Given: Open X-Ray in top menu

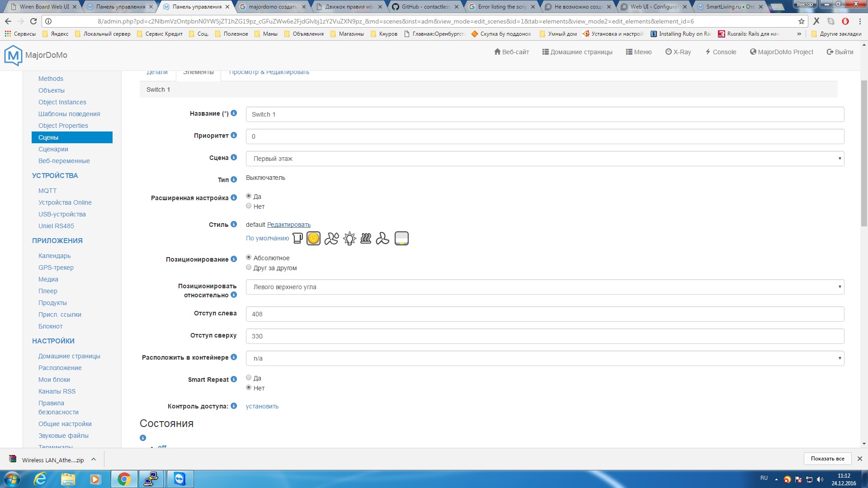Looking at the screenshot, I should [678, 52].
